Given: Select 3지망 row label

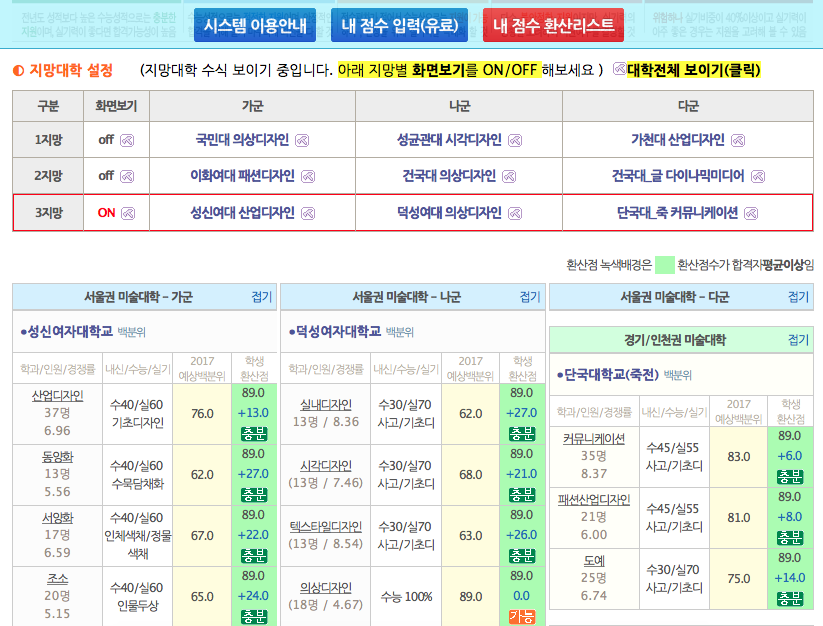Looking at the screenshot, I should 48,213.
